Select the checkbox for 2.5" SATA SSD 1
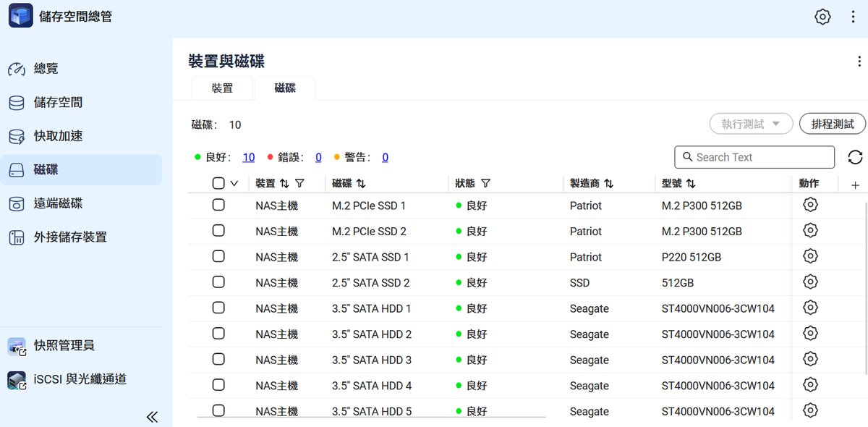Image resolution: width=868 pixels, height=427 pixels. click(218, 256)
